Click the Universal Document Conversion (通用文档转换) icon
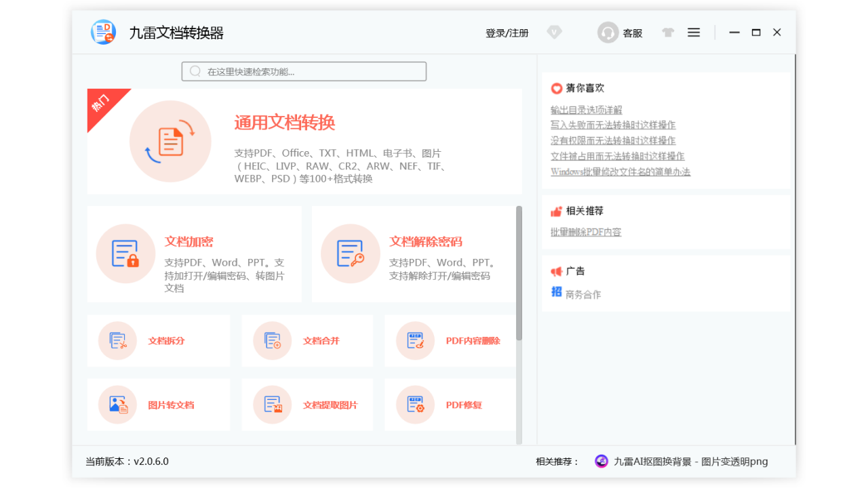The image size is (868, 488). tap(170, 141)
